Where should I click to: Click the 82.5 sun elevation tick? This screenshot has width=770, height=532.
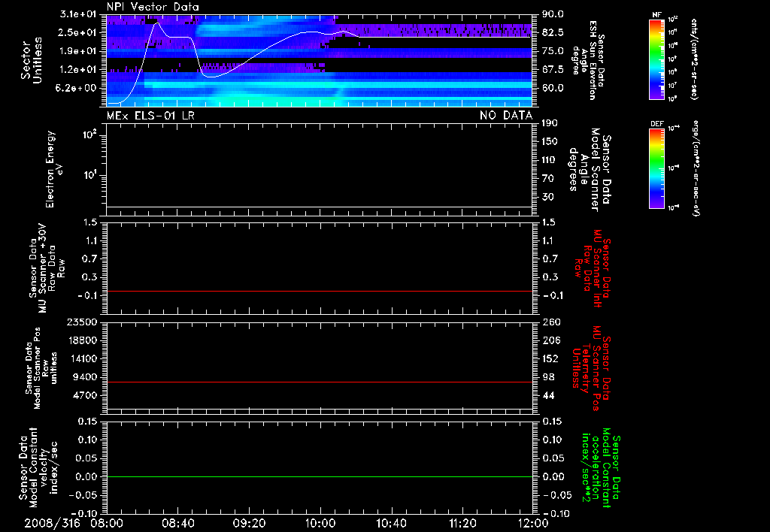click(x=553, y=32)
